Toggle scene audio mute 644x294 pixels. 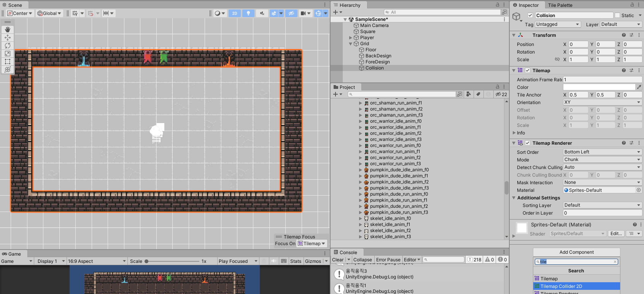point(262,13)
